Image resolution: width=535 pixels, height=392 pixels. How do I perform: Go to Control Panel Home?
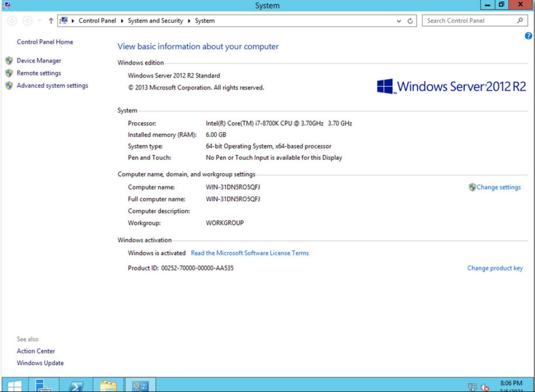coord(45,42)
